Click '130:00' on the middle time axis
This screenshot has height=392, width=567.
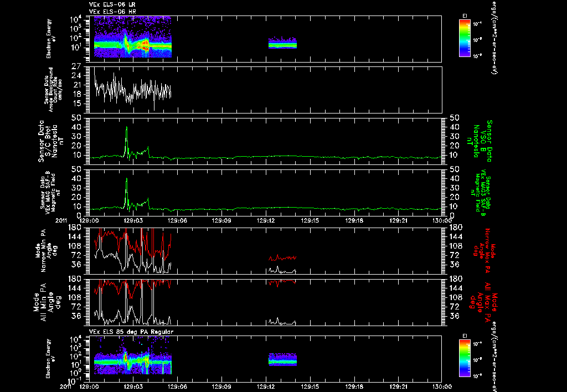[442, 220]
